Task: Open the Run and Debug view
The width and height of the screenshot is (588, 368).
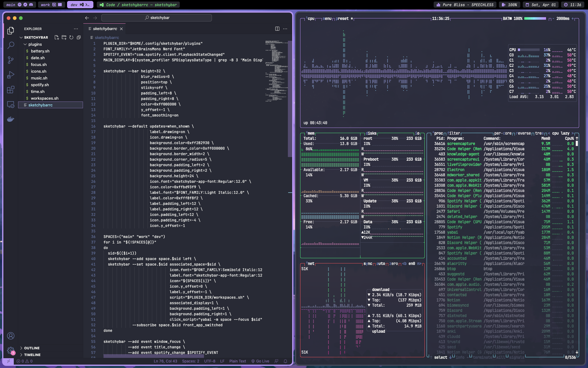Action: click(x=11, y=75)
